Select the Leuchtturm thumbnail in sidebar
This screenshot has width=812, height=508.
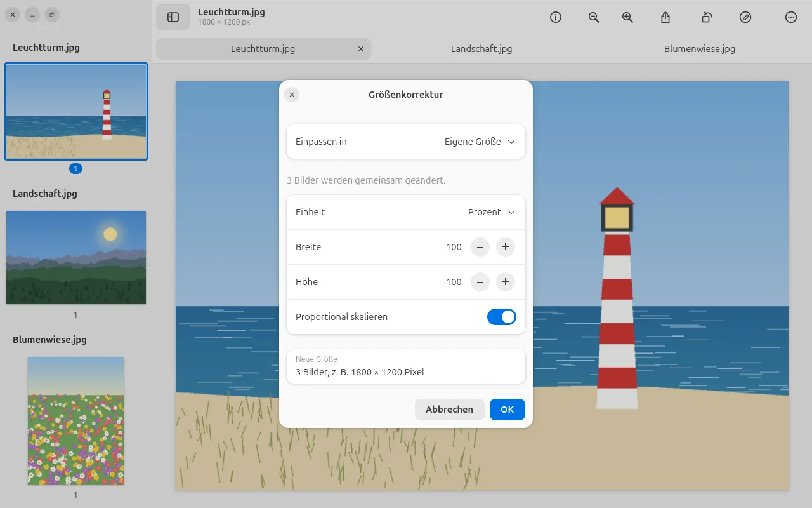point(76,111)
